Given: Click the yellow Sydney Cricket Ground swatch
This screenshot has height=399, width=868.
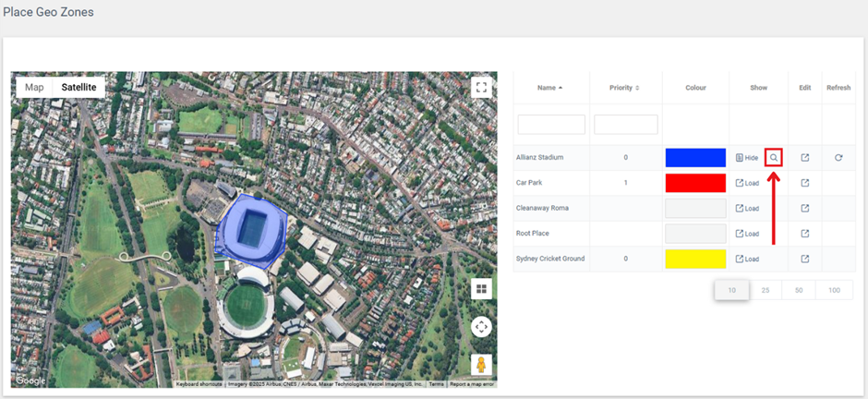Looking at the screenshot, I should (695, 259).
